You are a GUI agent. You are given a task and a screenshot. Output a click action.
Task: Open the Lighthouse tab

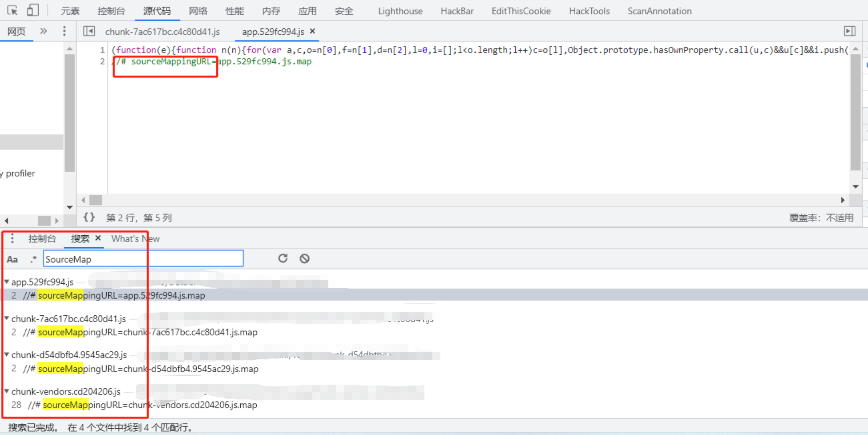click(x=400, y=11)
